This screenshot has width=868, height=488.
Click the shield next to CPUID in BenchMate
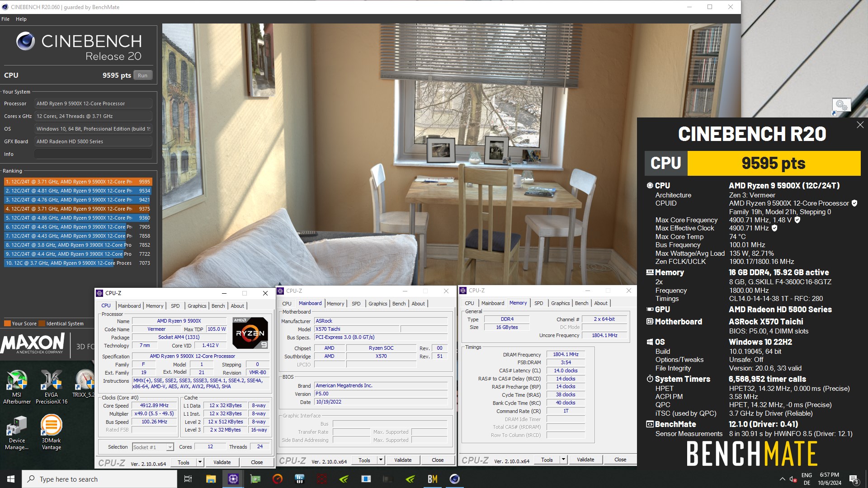(854, 203)
